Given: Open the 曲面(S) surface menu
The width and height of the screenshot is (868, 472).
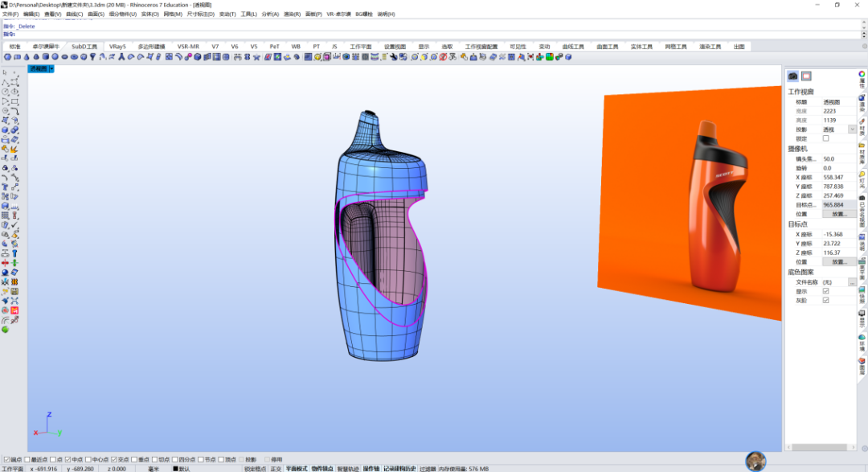Looking at the screenshot, I should coord(96,14).
